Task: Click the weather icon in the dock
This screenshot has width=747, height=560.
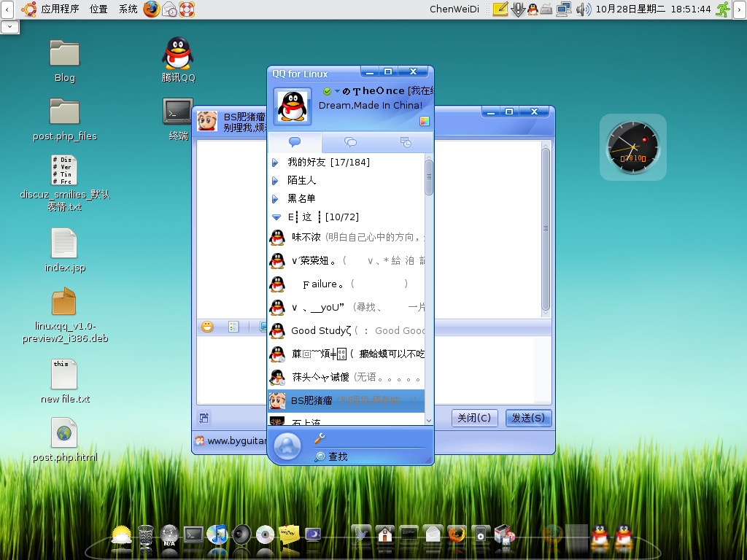Action: tap(122, 535)
